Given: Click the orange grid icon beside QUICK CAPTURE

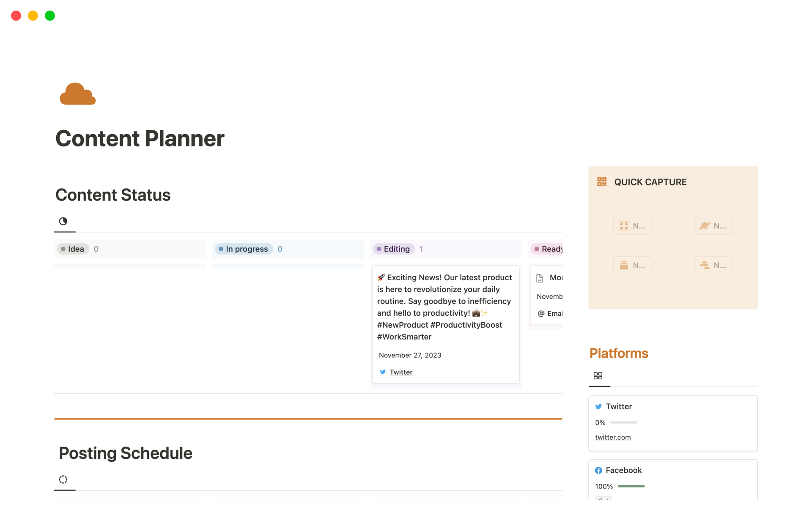Looking at the screenshot, I should [x=602, y=182].
